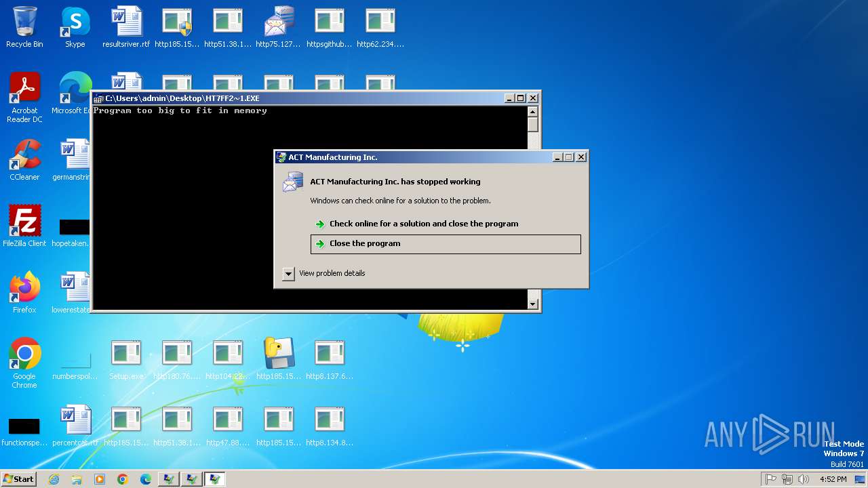
Task: Select the http180.76 desktop file icon
Action: click(x=177, y=359)
